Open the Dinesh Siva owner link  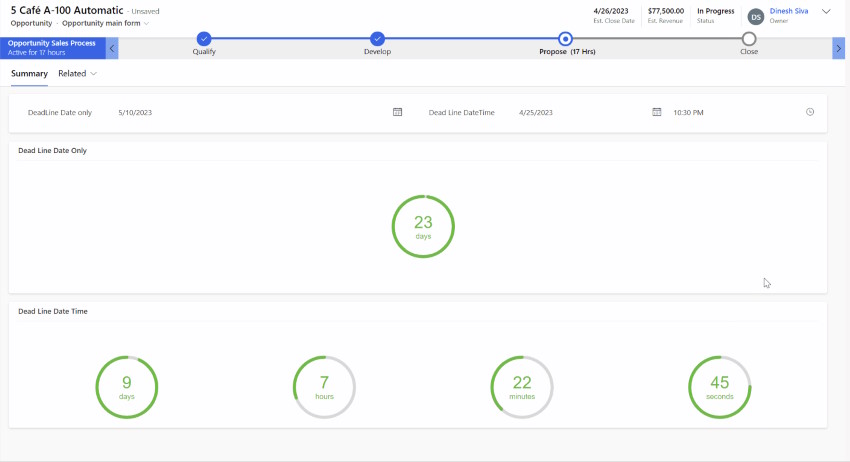tap(789, 11)
